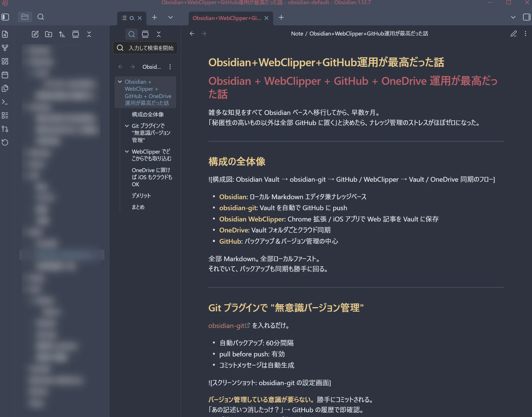The height and width of the screenshot is (417, 532).
Task: Open note more options menu
Action: point(526,34)
